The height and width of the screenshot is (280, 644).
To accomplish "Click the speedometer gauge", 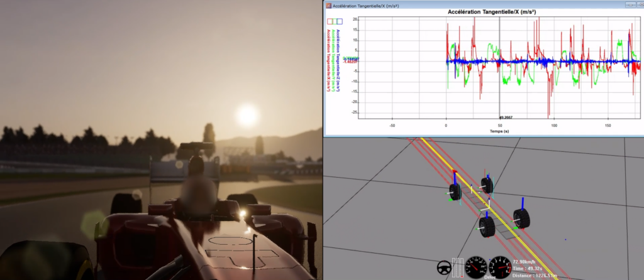I will [477, 267].
